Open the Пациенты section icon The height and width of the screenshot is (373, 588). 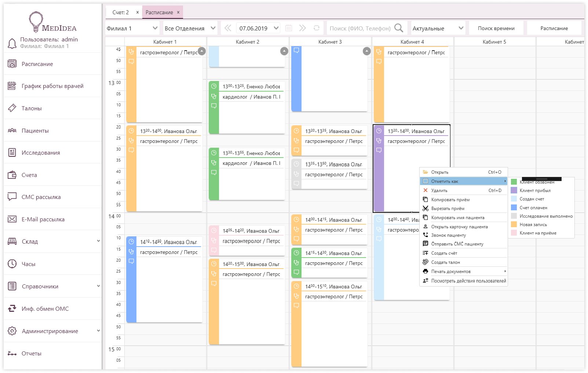pyautogui.click(x=12, y=130)
